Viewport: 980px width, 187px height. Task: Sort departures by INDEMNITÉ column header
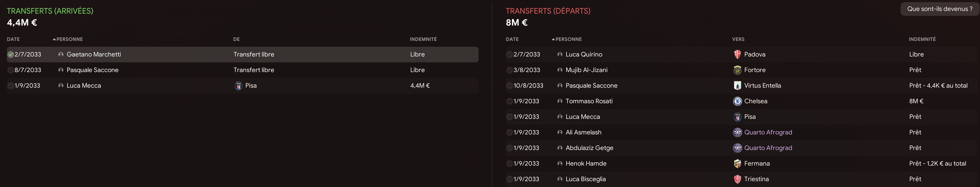click(x=922, y=39)
